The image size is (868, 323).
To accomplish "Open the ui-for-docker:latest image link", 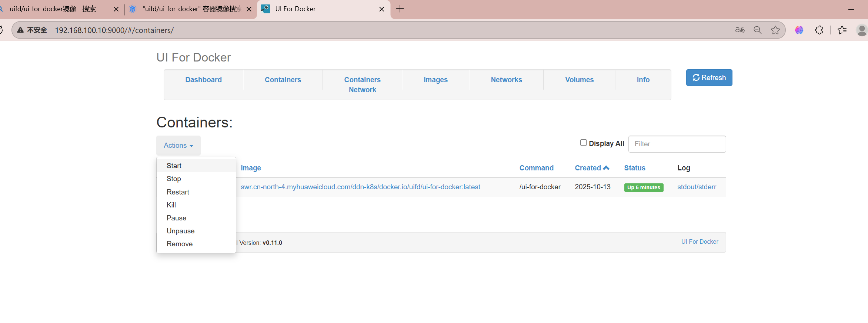I will pyautogui.click(x=360, y=187).
